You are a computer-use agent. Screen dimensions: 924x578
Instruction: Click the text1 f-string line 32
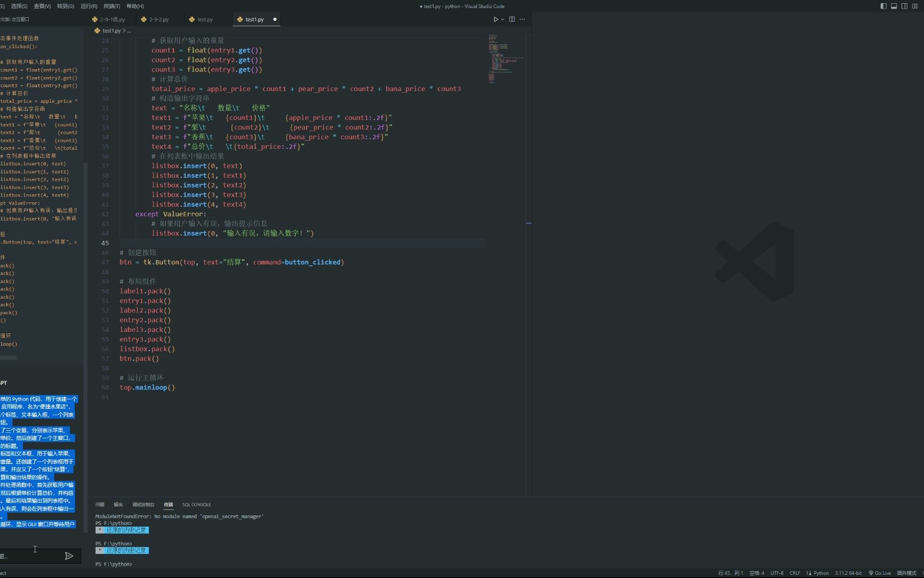point(272,118)
